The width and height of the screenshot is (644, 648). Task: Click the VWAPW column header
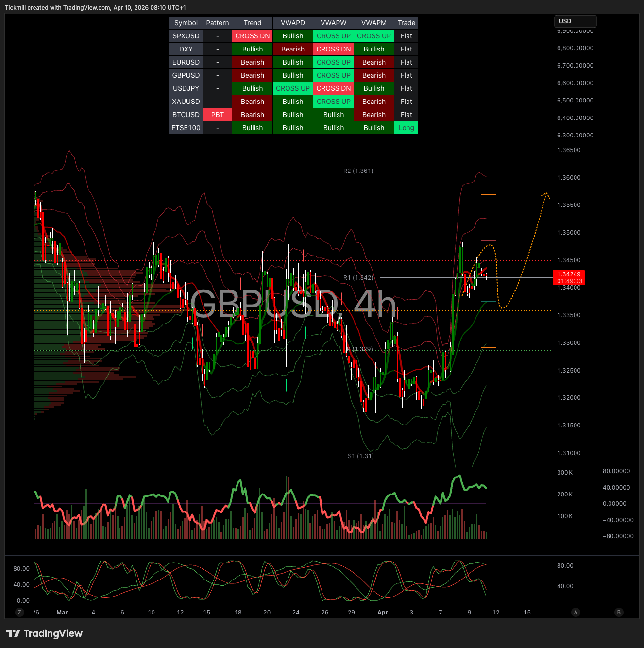pos(333,23)
